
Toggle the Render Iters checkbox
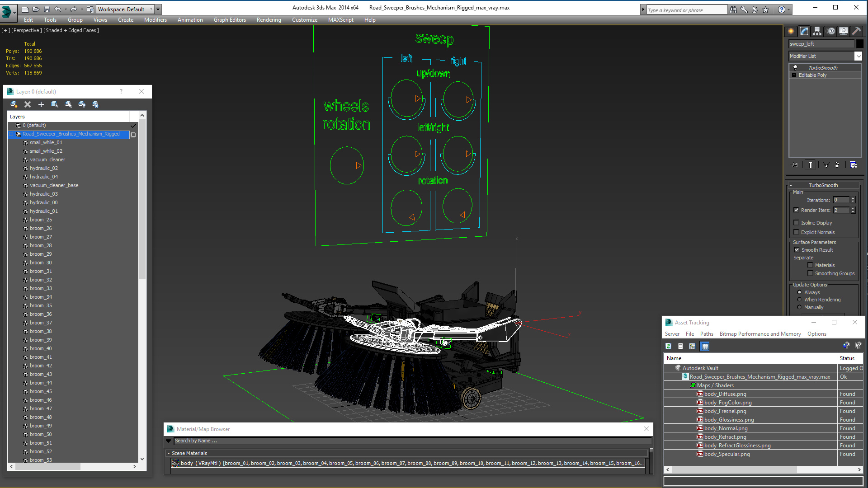pos(797,210)
